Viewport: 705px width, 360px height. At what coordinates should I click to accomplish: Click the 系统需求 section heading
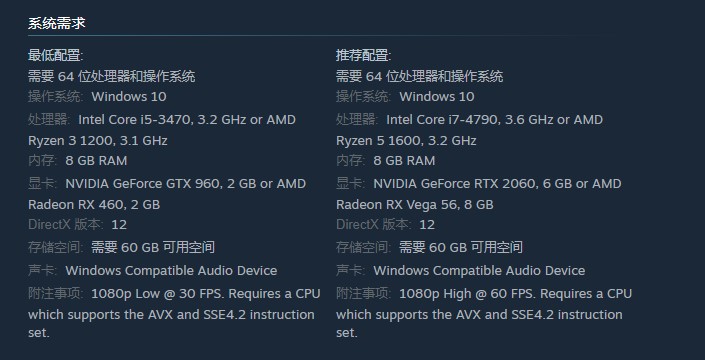pyautogui.click(x=57, y=23)
